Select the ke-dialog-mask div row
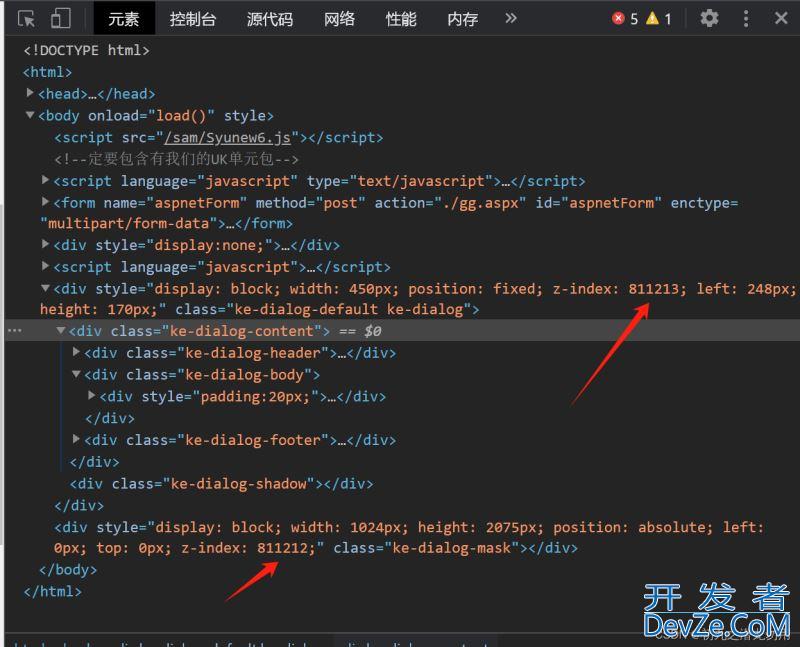This screenshot has width=800, height=647. click(x=408, y=537)
